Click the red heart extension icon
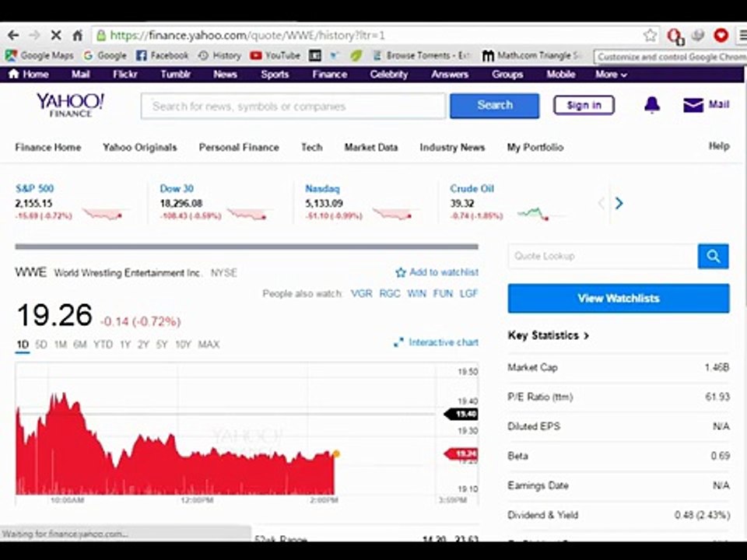The height and width of the screenshot is (560, 747). pos(721,35)
